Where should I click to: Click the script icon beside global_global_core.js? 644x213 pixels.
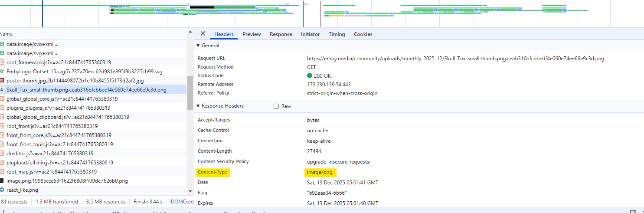[x=2, y=99]
